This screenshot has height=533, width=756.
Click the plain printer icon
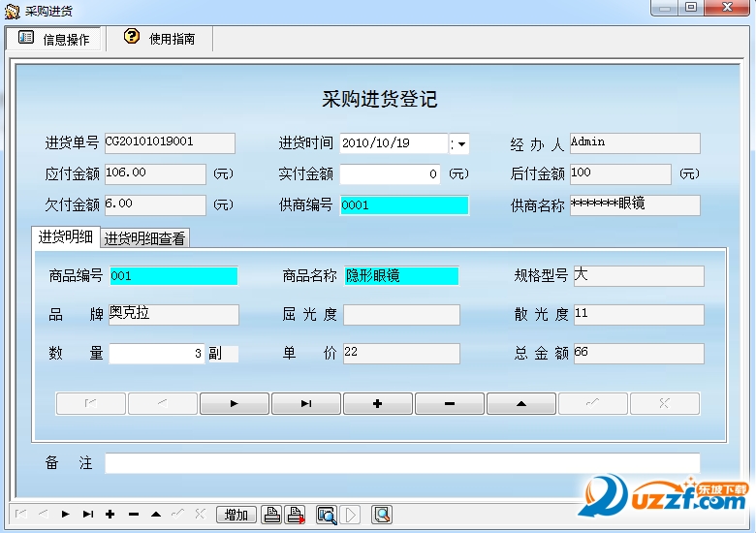(272, 515)
